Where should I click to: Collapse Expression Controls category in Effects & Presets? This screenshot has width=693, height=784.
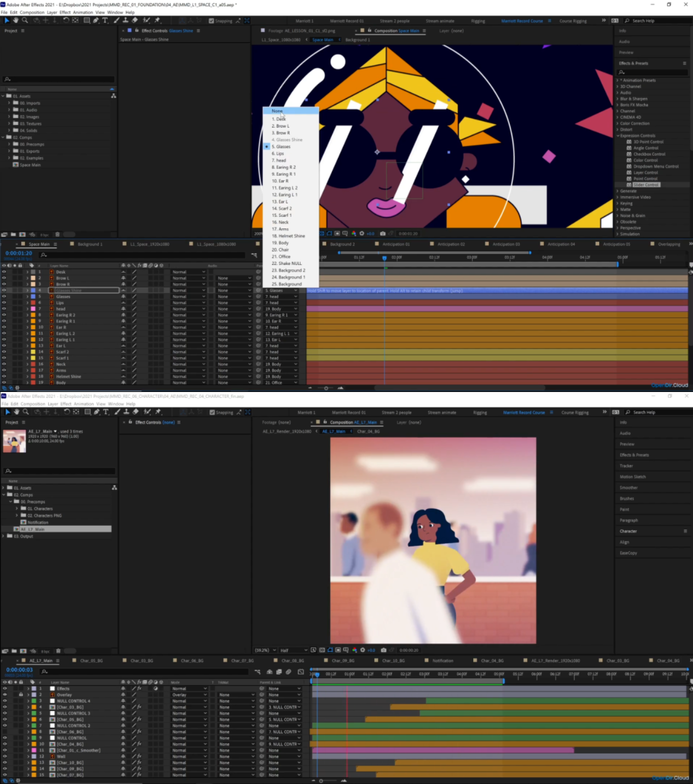coord(618,135)
